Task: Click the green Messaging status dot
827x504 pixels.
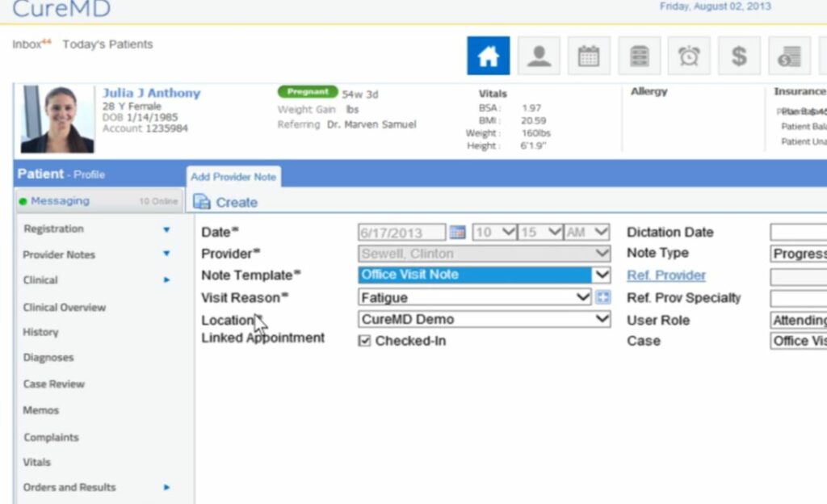Action: pos(23,201)
